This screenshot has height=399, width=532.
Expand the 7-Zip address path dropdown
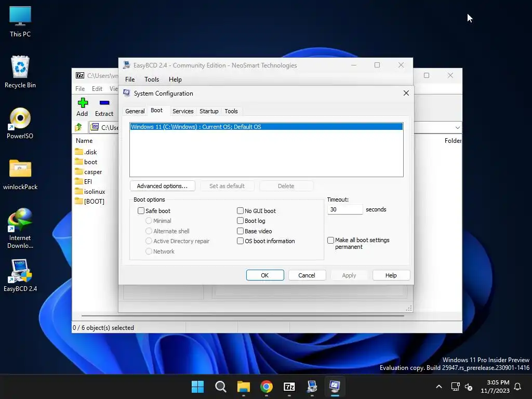click(x=457, y=128)
